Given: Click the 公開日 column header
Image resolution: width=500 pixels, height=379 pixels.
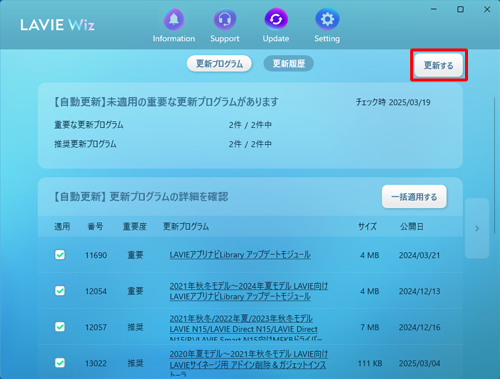Looking at the screenshot, I should (412, 227).
